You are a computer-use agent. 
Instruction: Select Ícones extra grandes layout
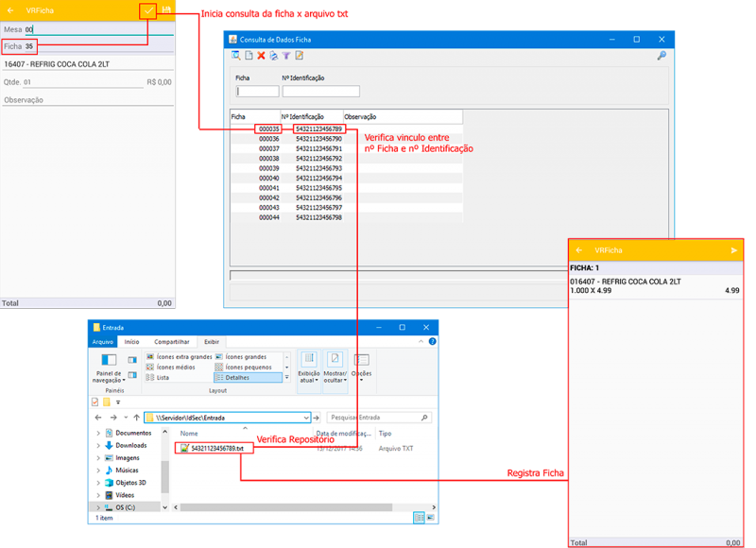click(179, 356)
